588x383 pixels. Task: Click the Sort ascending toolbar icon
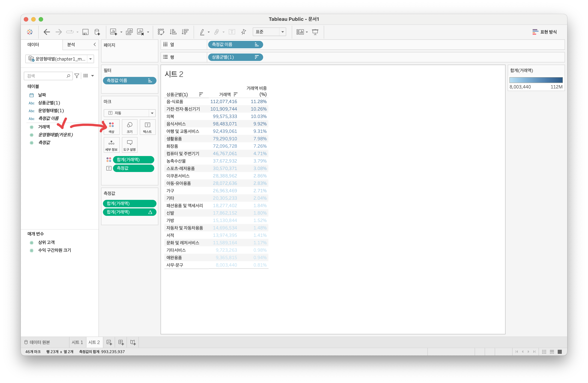click(173, 32)
